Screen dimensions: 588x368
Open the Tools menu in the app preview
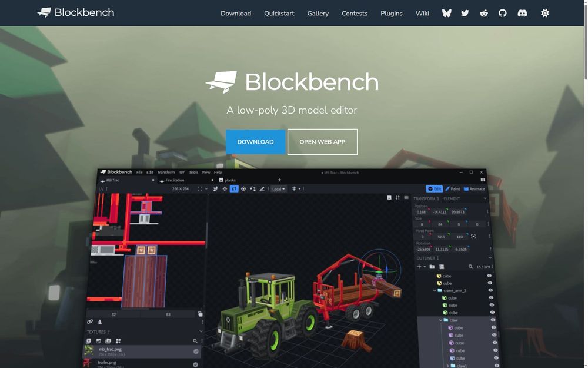[x=193, y=173]
